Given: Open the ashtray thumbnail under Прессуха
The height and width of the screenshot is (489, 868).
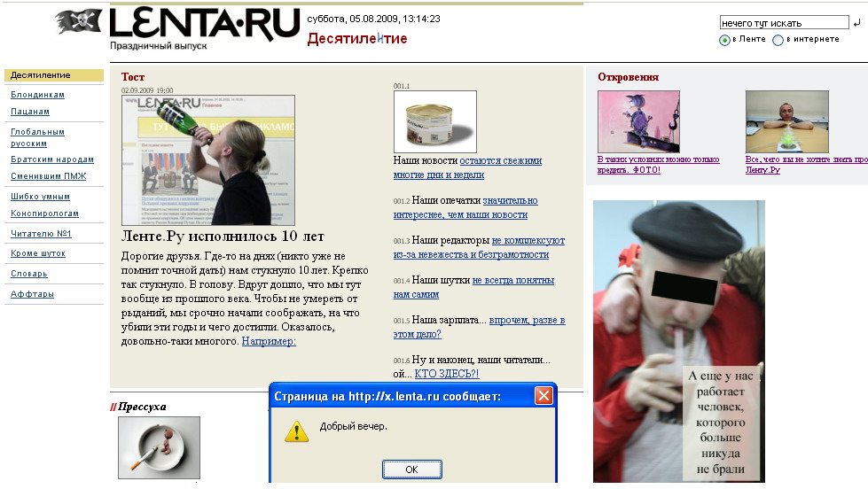Looking at the screenshot, I should [x=159, y=447].
